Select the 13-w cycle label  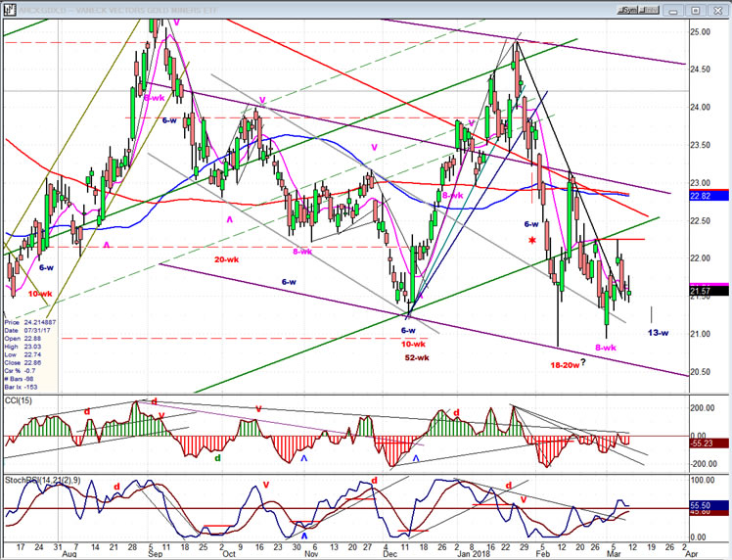click(658, 334)
